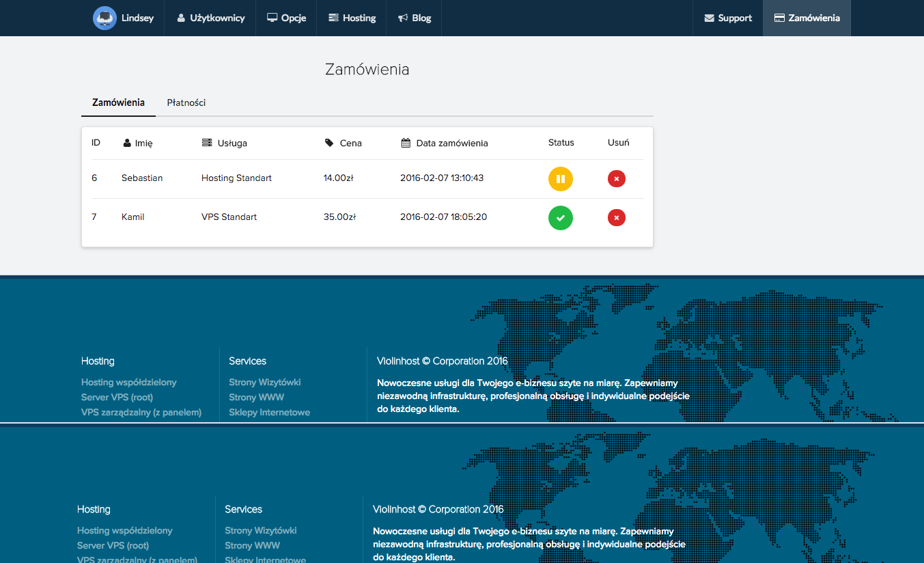This screenshot has width=924, height=563.
Task: Click the Data zamówienia calendar header
Action: (444, 143)
